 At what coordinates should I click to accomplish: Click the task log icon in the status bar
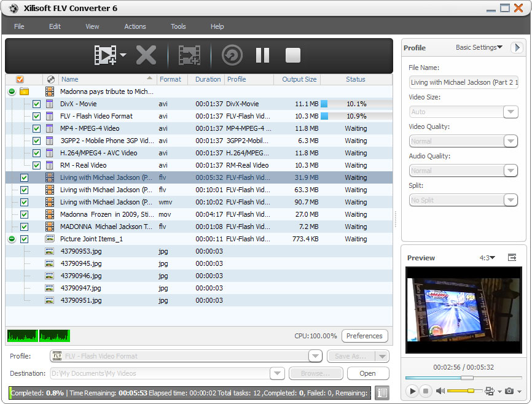click(382, 393)
